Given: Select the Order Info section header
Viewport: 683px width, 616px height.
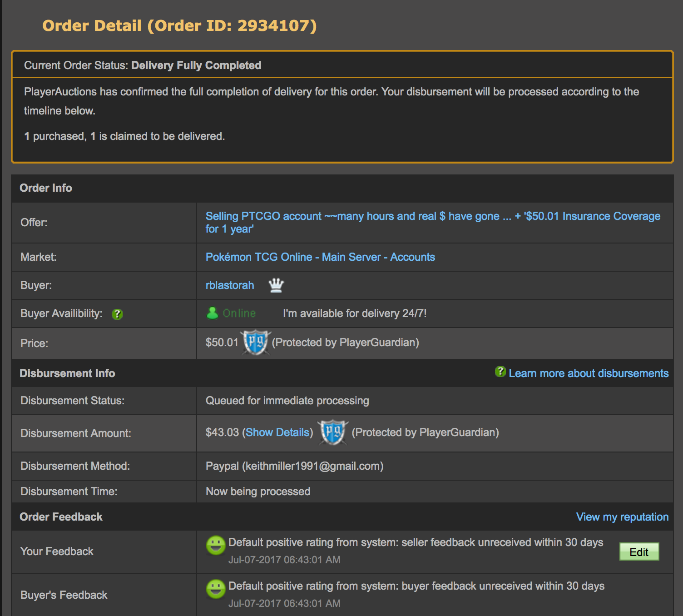Looking at the screenshot, I should [45, 188].
